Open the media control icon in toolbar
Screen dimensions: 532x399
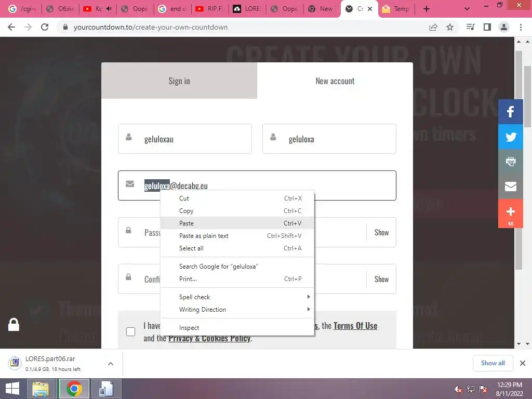(x=470, y=27)
